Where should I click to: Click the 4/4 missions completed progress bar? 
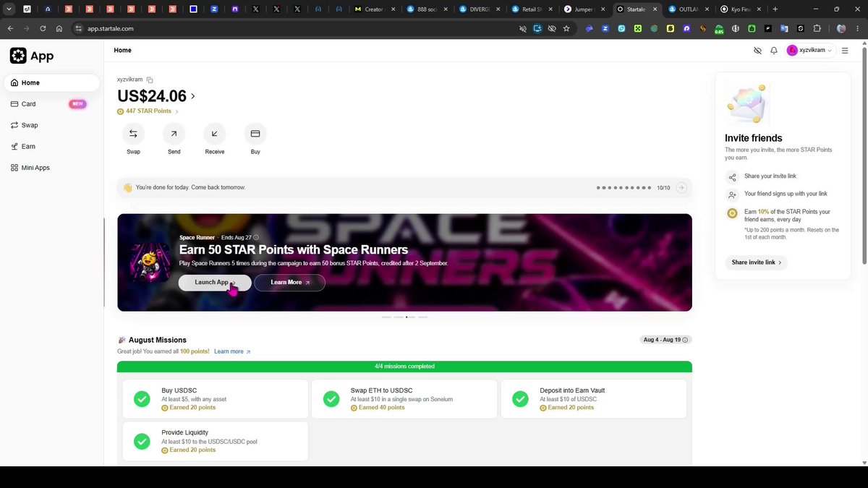tap(404, 367)
